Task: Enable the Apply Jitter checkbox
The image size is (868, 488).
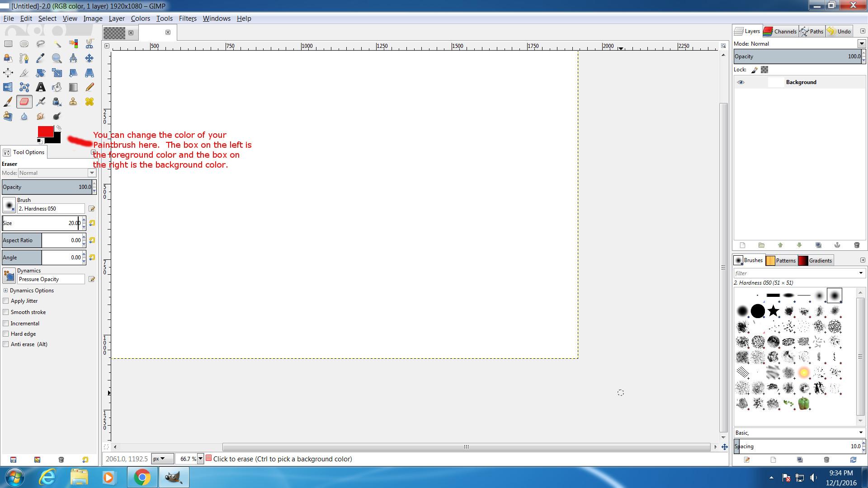Action: [x=6, y=301]
